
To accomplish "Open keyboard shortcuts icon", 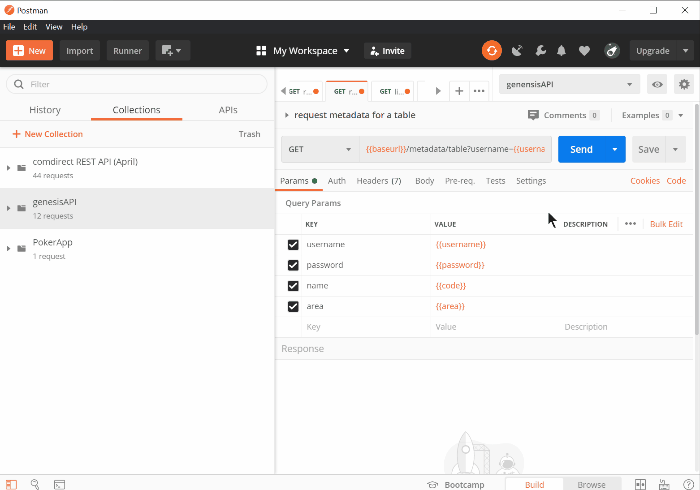I will [664, 484].
